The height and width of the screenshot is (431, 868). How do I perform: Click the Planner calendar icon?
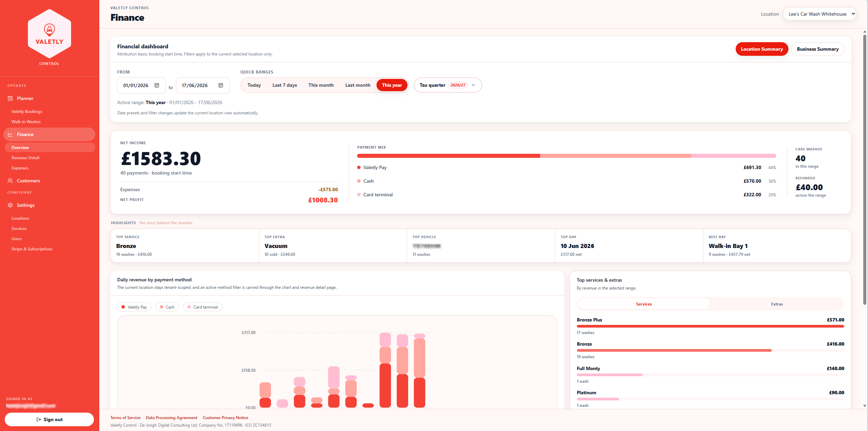click(10, 98)
